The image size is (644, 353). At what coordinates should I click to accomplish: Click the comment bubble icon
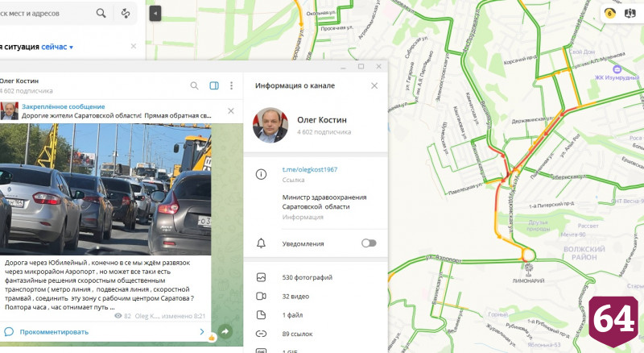tap(9, 331)
